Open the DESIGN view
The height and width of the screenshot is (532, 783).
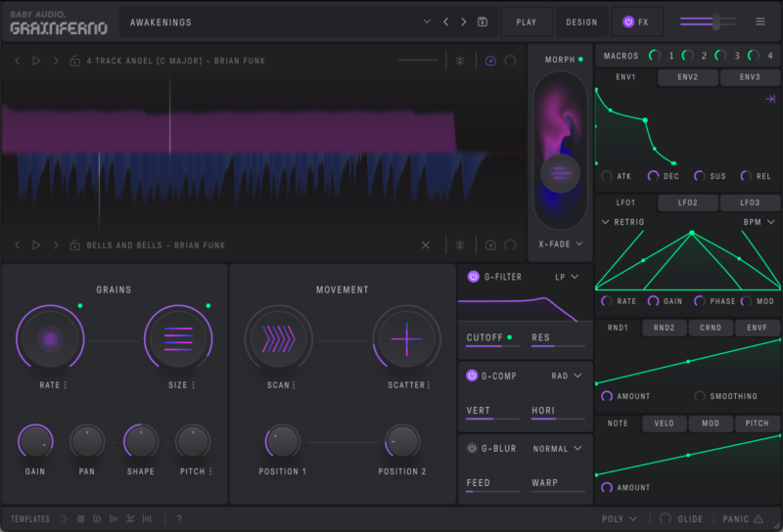(x=581, y=22)
